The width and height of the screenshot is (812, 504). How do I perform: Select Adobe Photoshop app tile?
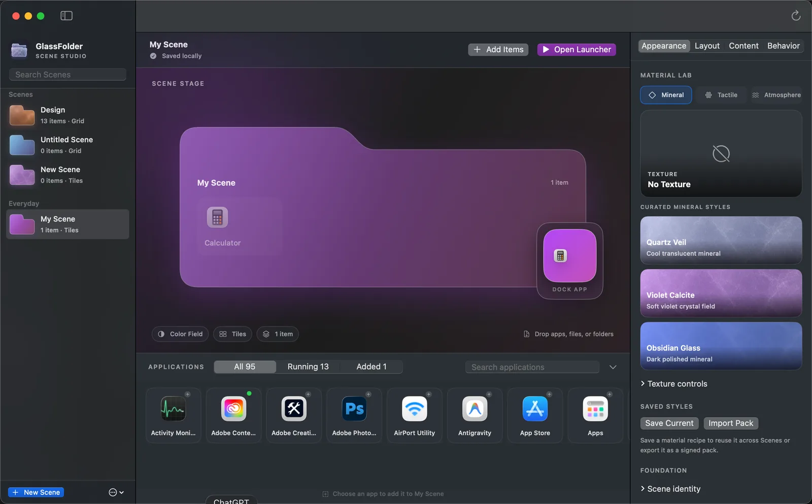tap(354, 415)
